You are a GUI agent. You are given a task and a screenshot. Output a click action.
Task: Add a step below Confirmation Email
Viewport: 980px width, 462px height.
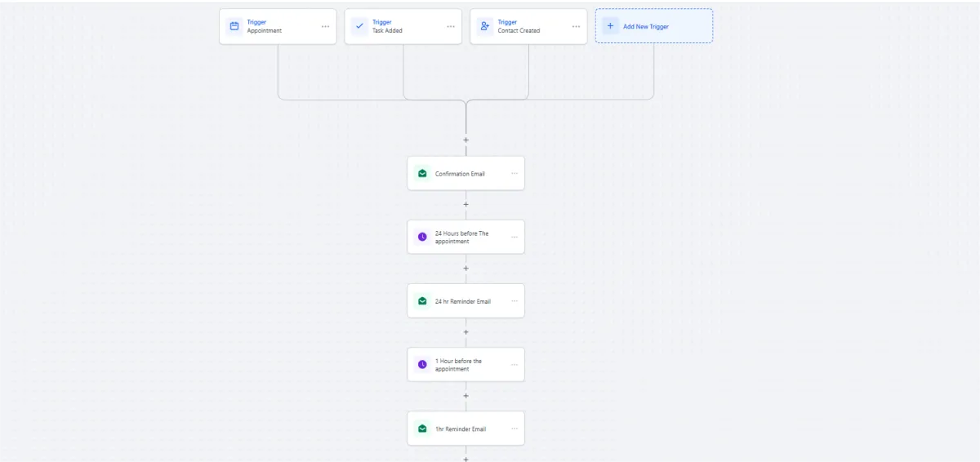466,204
